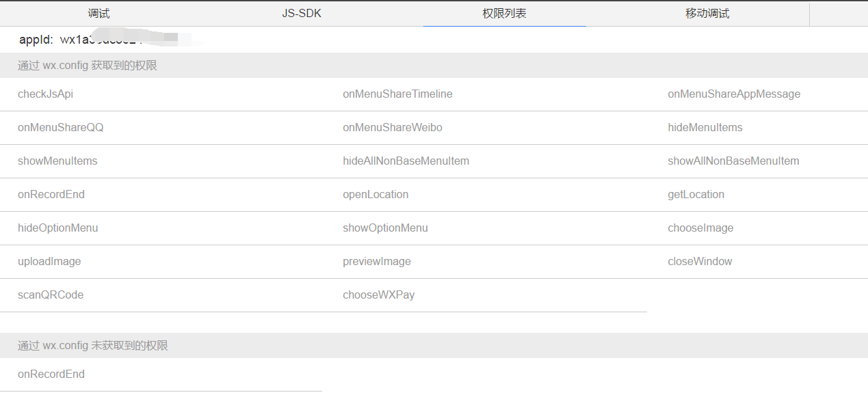
Task: Click the checkJsApi permission entry
Action: (x=45, y=94)
